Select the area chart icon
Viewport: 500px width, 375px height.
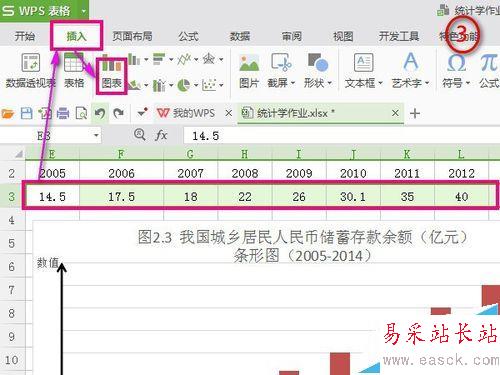pyautogui.click(x=134, y=85)
